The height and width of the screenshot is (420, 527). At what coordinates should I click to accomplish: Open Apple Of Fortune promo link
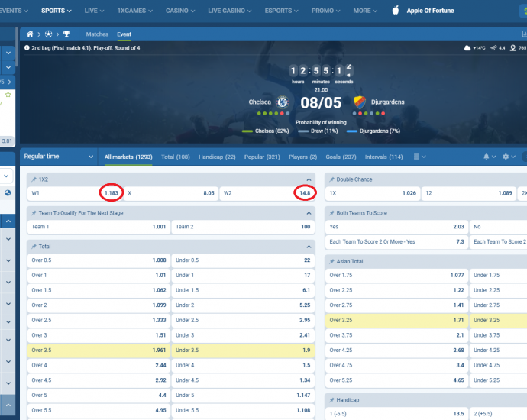[430, 11]
